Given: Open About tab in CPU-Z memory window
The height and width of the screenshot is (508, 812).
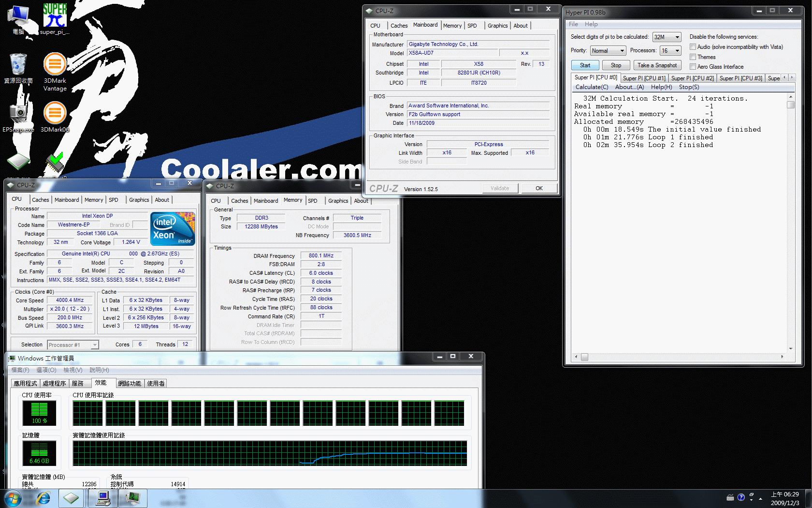Looking at the screenshot, I should tap(361, 201).
